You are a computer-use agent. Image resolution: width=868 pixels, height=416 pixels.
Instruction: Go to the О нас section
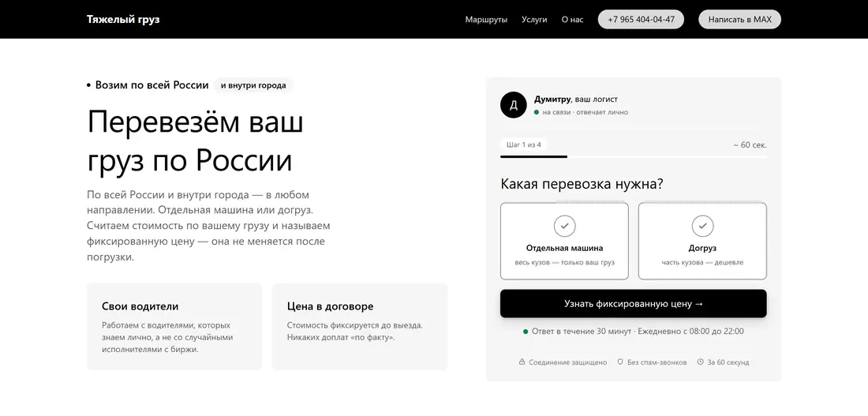click(x=572, y=20)
